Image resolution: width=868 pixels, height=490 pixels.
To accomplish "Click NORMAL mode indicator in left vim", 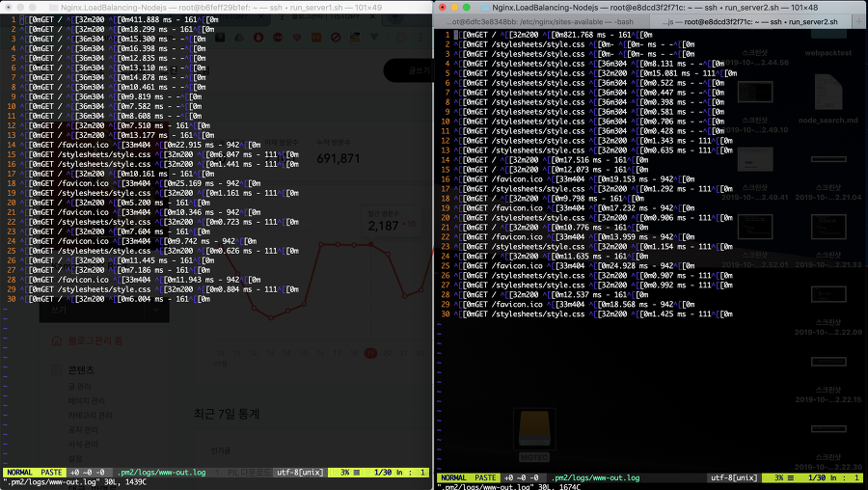I will click(19, 473).
